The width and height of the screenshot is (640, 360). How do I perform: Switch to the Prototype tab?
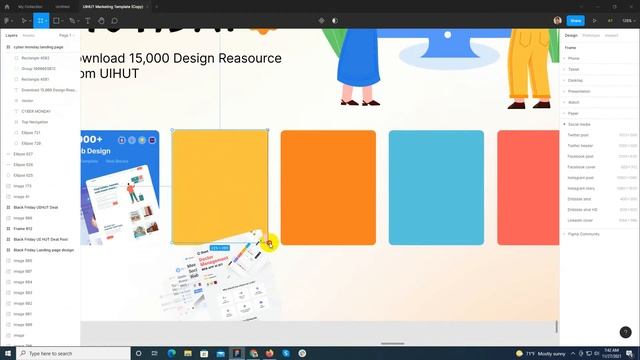coord(591,36)
